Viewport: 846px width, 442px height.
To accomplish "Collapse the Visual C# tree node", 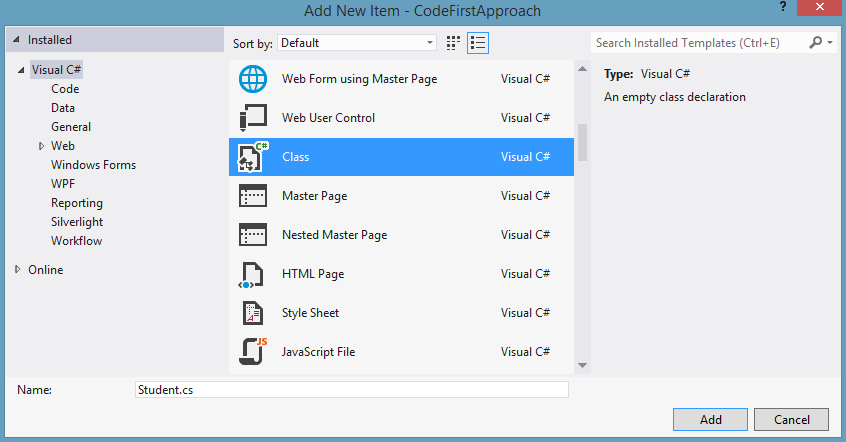I will [x=21, y=71].
